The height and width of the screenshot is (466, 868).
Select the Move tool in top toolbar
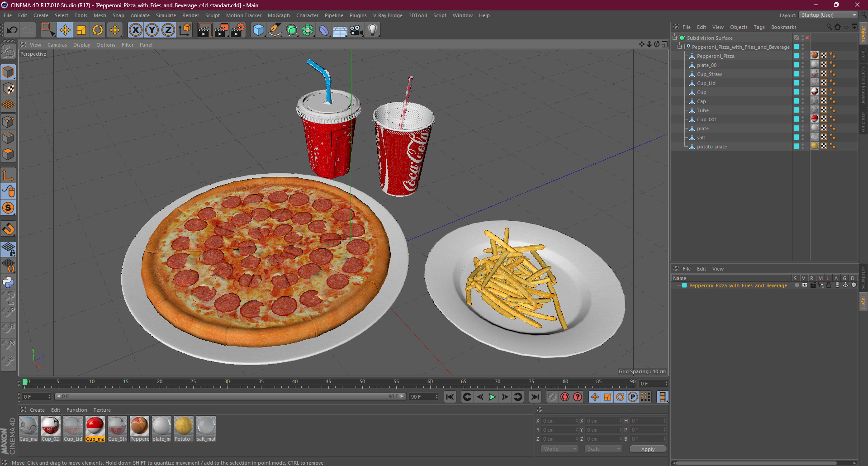(65, 30)
